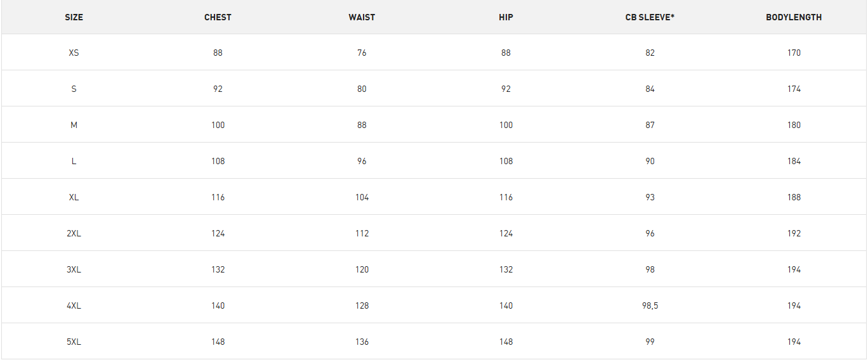This screenshot has width=868, height=360.
Task: Click the SIZE column header
Action: tap(74, 17)
